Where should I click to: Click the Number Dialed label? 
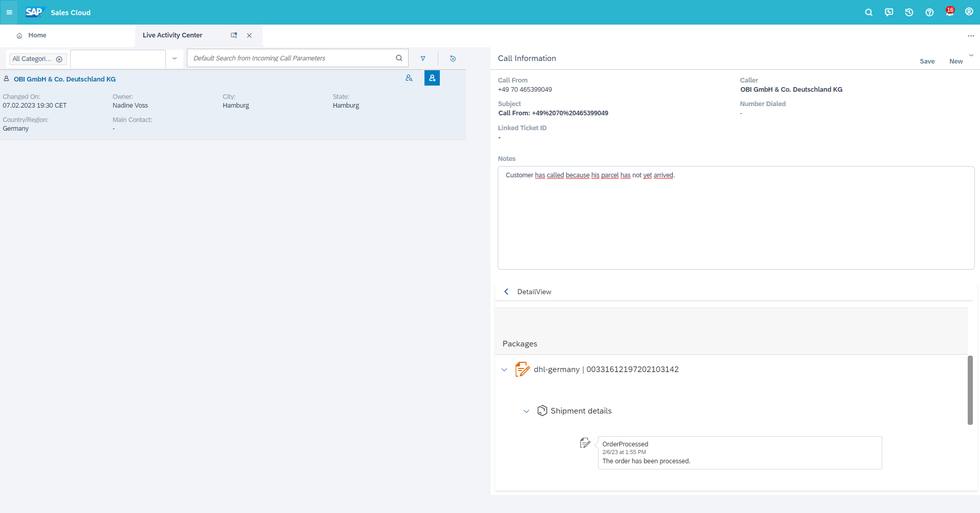pos(762,104)
